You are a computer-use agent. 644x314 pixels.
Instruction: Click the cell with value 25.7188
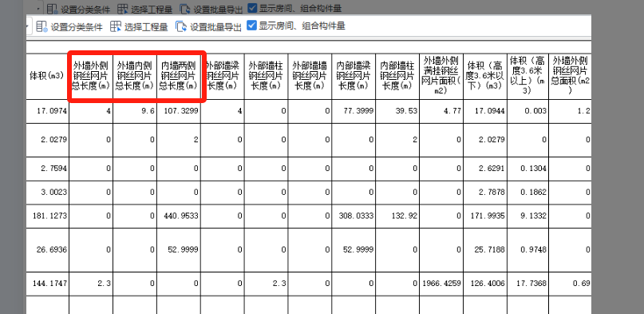[485, 250]
